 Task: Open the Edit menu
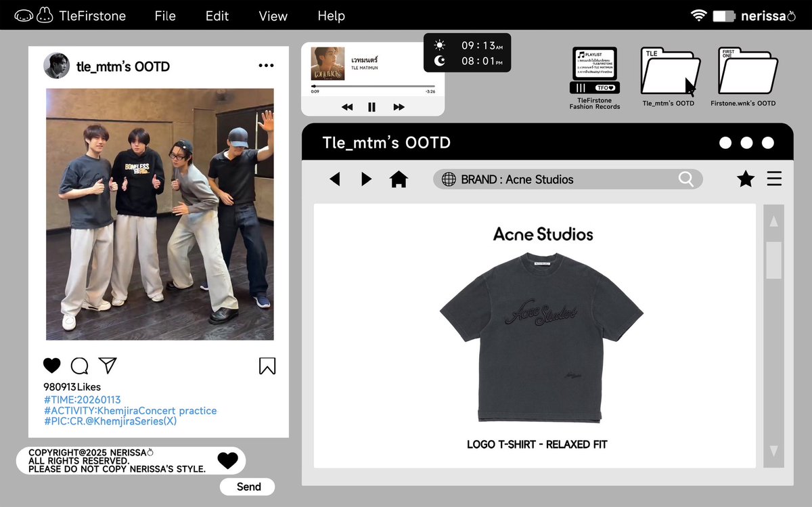click(x=217, y=16)
